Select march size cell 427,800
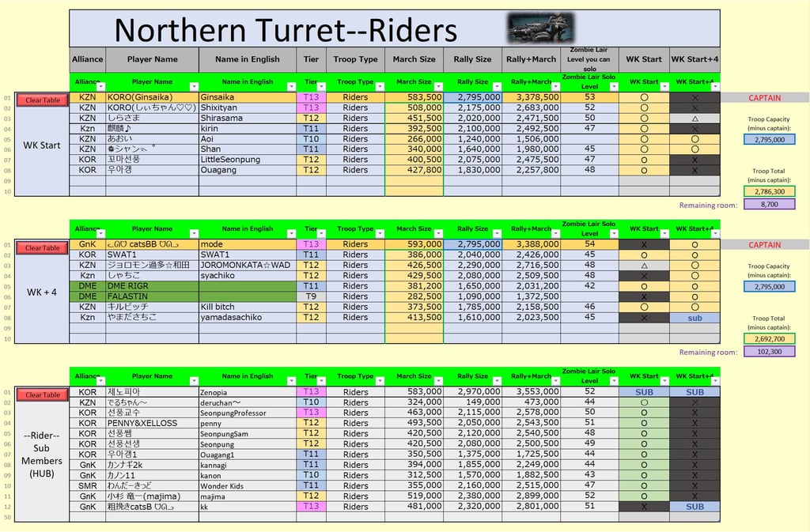The height and width of the screenshot is (532, 810). [414, 170]
